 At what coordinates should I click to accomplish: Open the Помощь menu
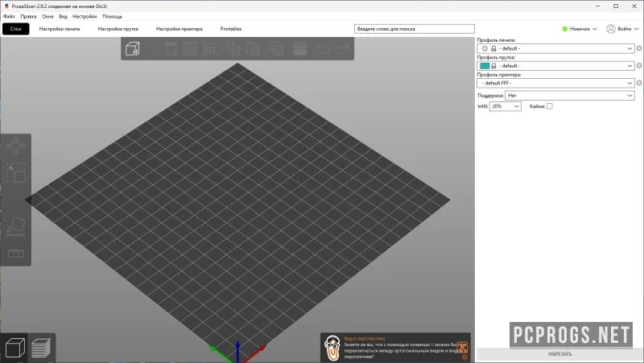coord(112,16)
